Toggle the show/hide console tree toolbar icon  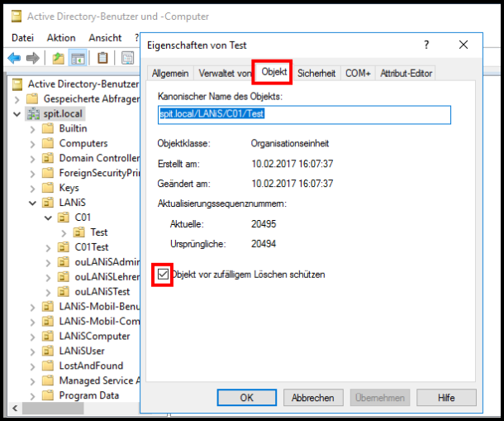click(78, 58)
